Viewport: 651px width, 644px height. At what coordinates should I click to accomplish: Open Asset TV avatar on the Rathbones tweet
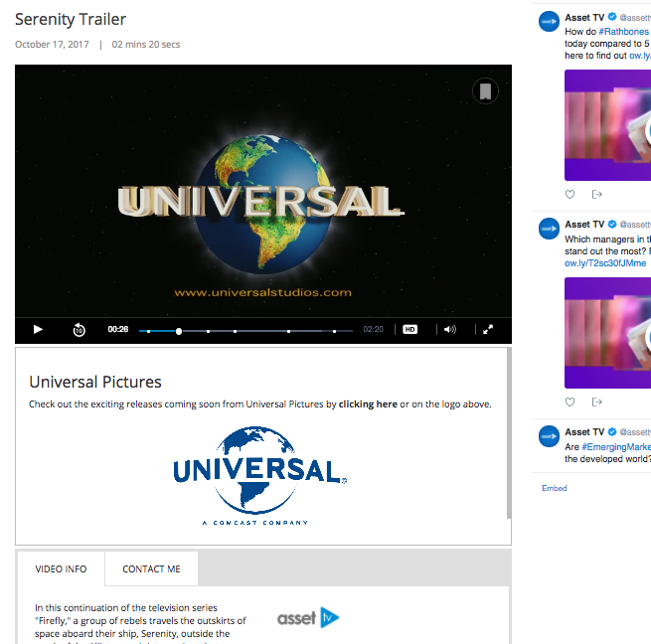click(x=549, y=21)
